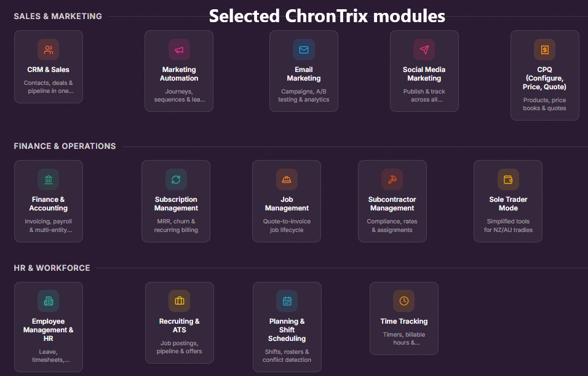The image size is (588, 376).
Task: Click the 'Journeys, sequences & lea...' description
Action: coord(179,95)
